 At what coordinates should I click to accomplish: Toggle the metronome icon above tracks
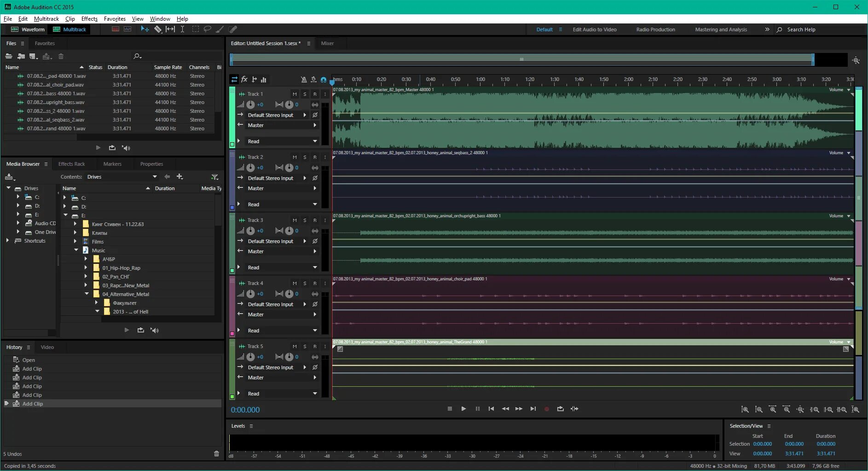tap(304, 80)
